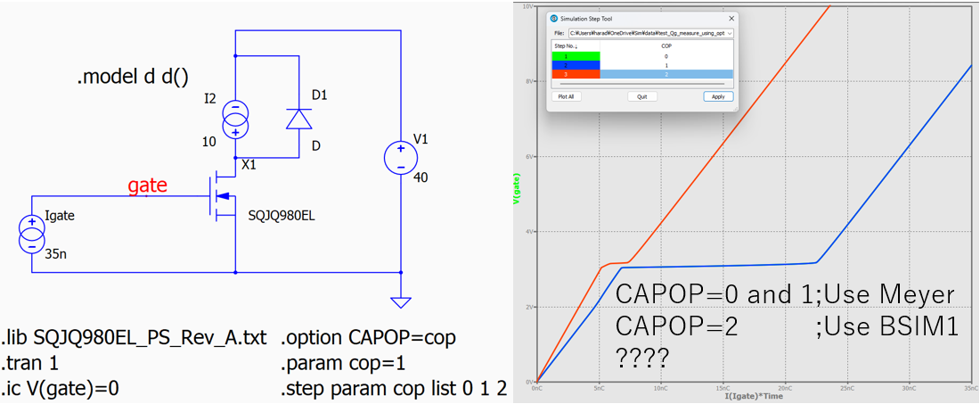Click the red gate net label
This screenshot has height=404, width=980.
tap(147, 186)
